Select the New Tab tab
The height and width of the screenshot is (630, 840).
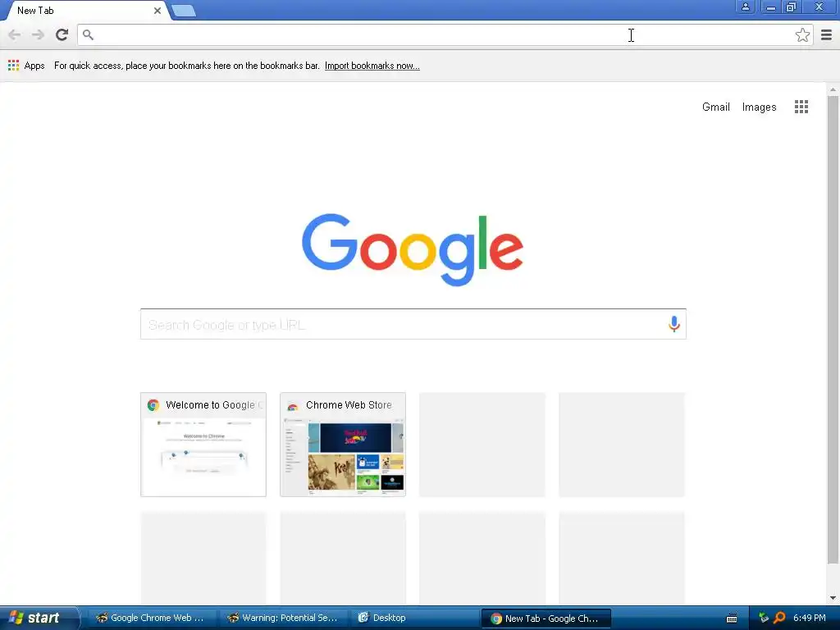coord(85,11)
